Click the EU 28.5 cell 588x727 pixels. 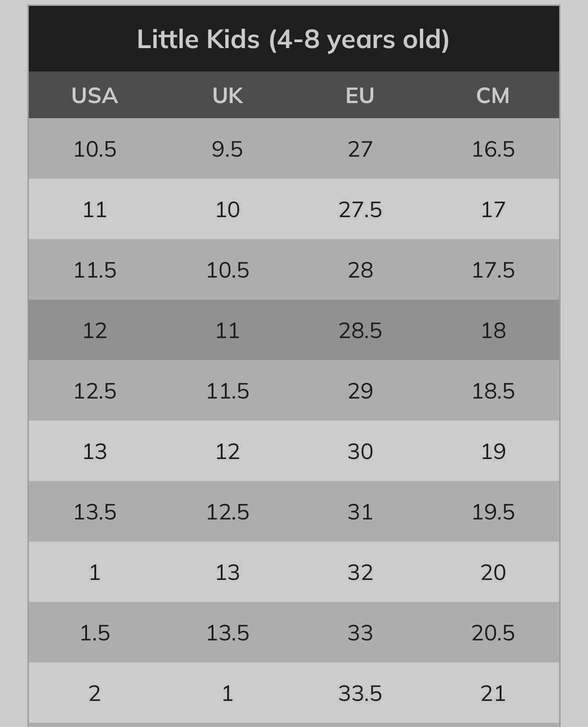pyautogui.click(x=360, y=331)
